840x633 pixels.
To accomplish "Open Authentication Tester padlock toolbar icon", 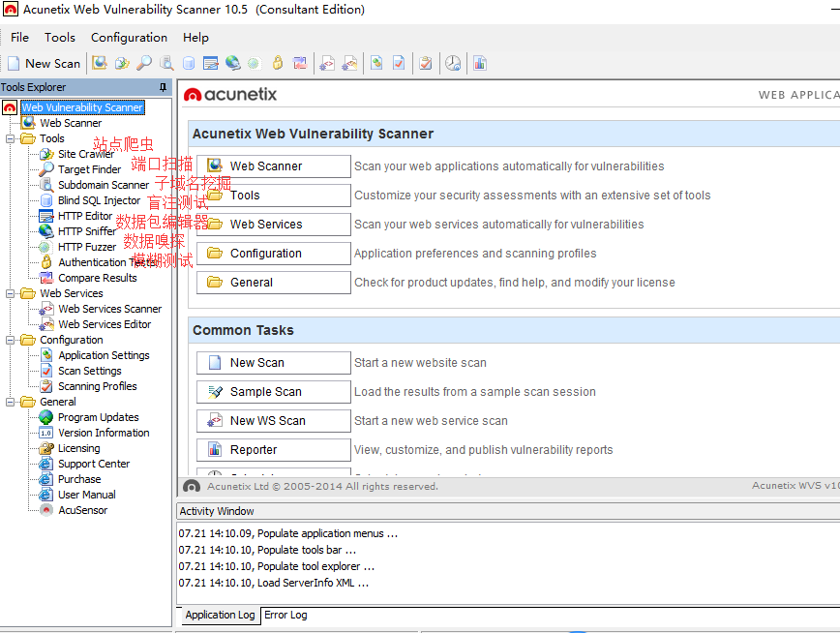I will tap(278, 63).
